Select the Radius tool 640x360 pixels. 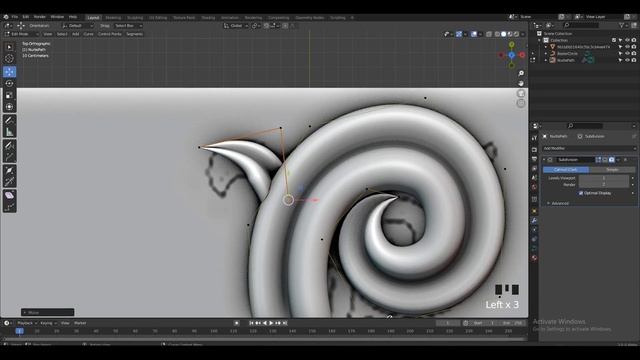[x=9, y=170]
